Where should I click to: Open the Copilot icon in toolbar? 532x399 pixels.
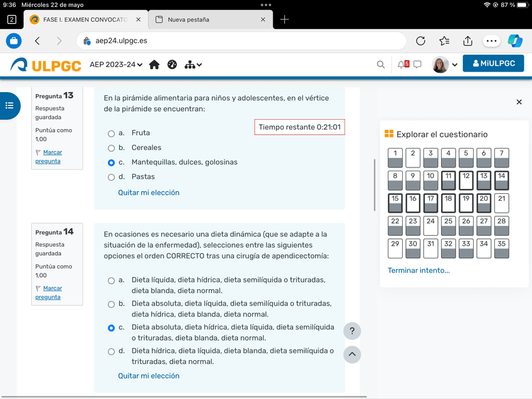(x=515, y=41)
